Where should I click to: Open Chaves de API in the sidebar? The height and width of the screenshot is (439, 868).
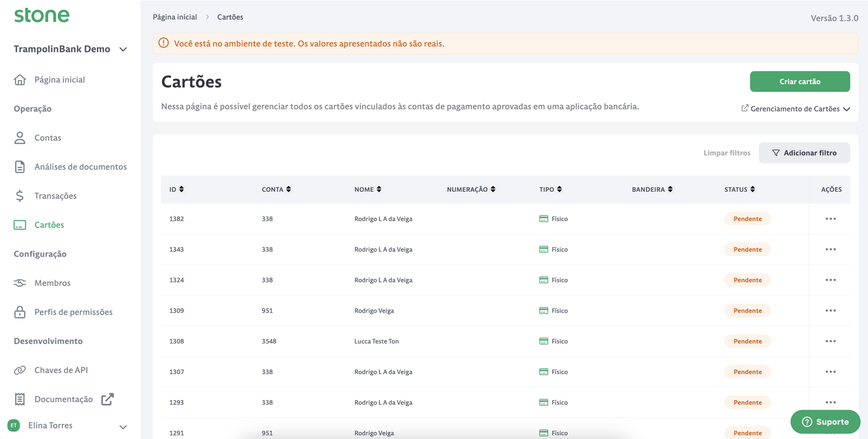tap(61, 370)
